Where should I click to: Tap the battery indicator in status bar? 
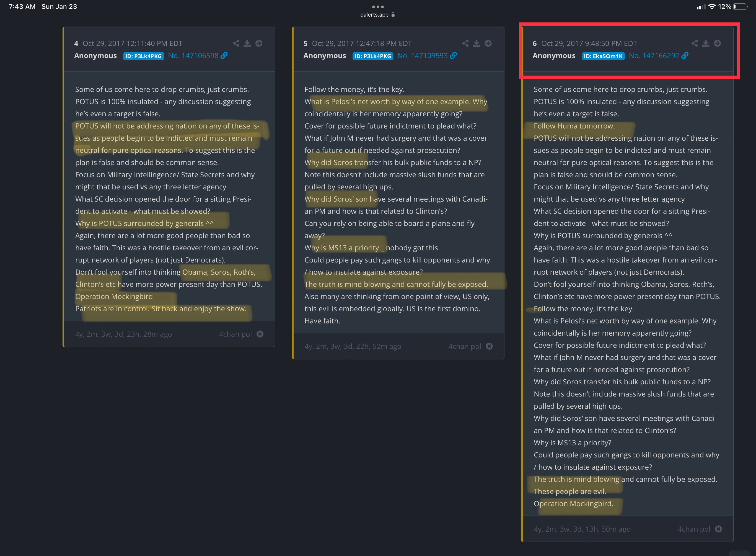tap(741, 7)
